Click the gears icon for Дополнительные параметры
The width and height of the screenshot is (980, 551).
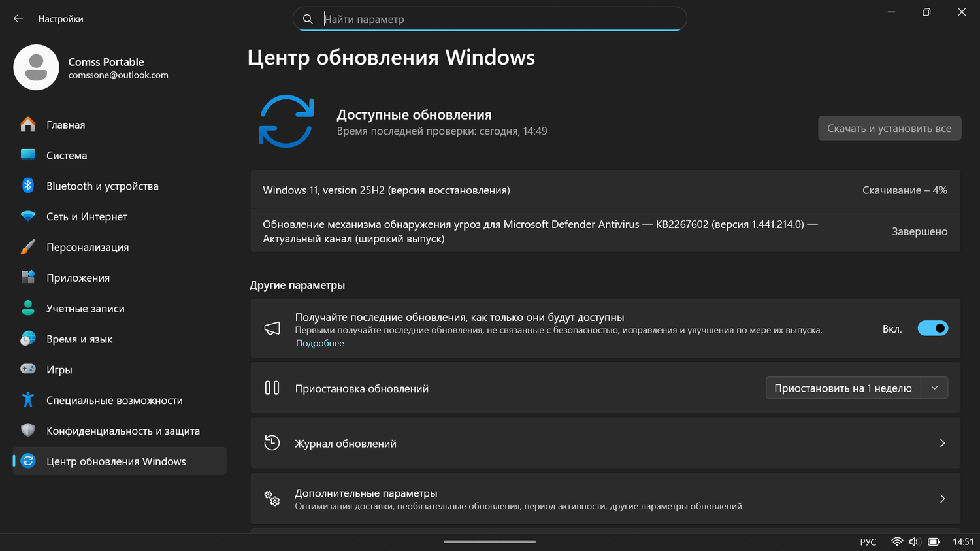[x=272, y=499]
